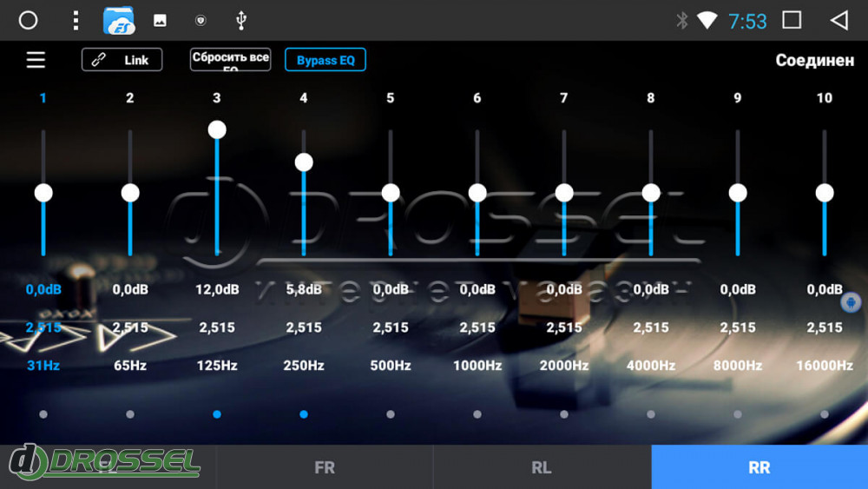Toggle Bypass EQ
Image resolution: width=868 pixels, height=489 pixels.
(325, 60)
